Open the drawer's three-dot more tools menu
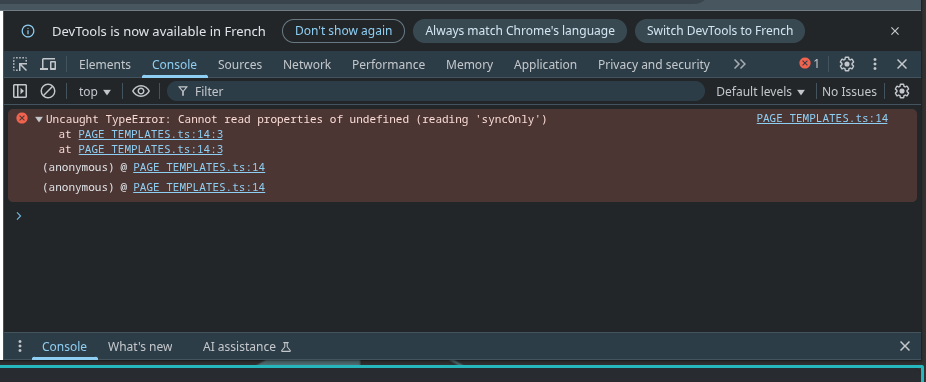The width and height of the screenshot is (926, 382). [x=19, y=346]
